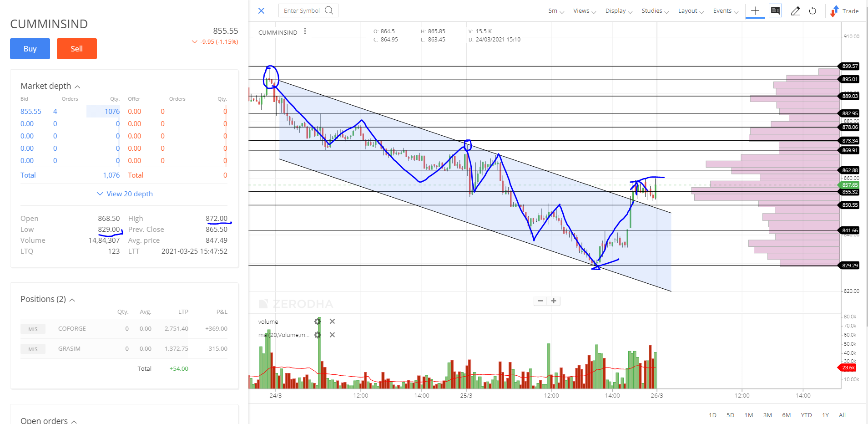
Task: Click the 878.06 price level label
Action: [849, 127]
